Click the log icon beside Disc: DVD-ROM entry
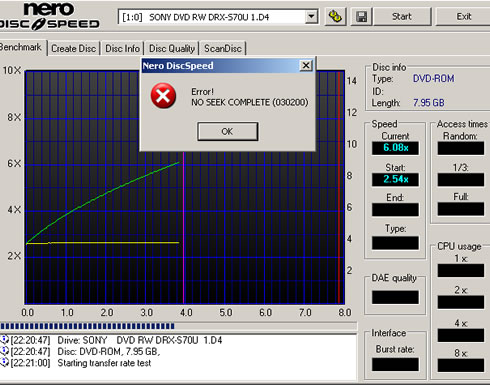The height and width of the screenshot is (385, 490). point(4,351)
